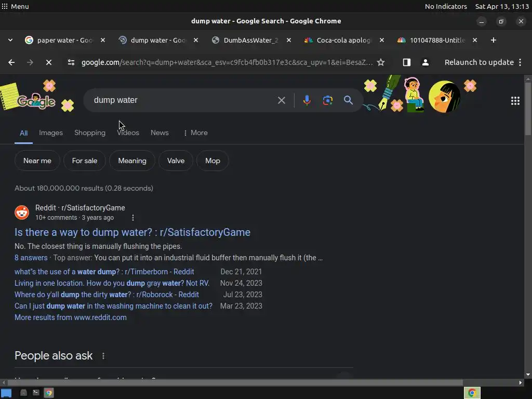This screenshot has height=399, width=532.
Task: Close the DumbAssWater tab
Action: click(x=289, y=40)
